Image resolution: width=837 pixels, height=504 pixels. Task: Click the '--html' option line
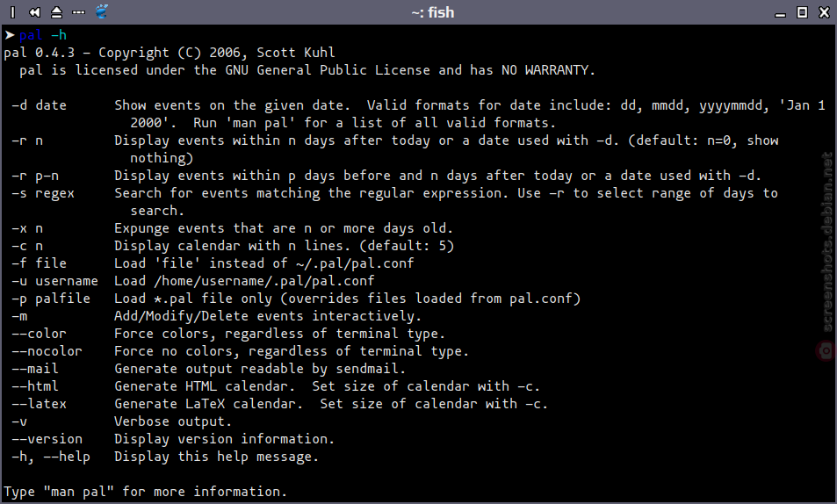click(x=276, y=386)
